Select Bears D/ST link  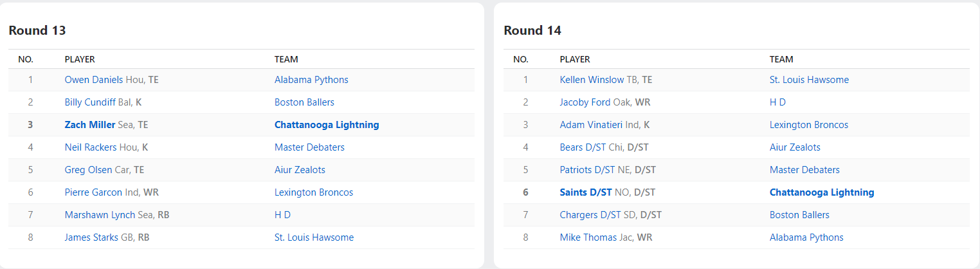pos(583,147)
